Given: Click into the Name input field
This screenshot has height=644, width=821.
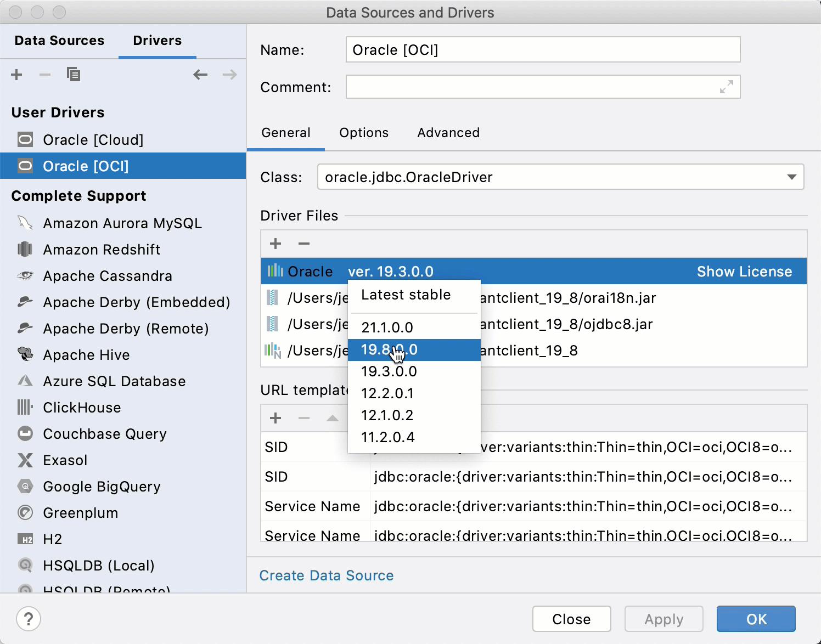Looking at the screenshot, I should pyautogui.click(x=542, y=50).
